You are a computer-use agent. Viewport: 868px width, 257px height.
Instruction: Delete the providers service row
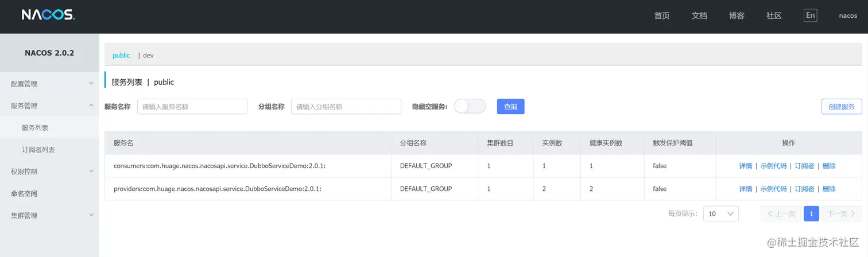(829, 189)
